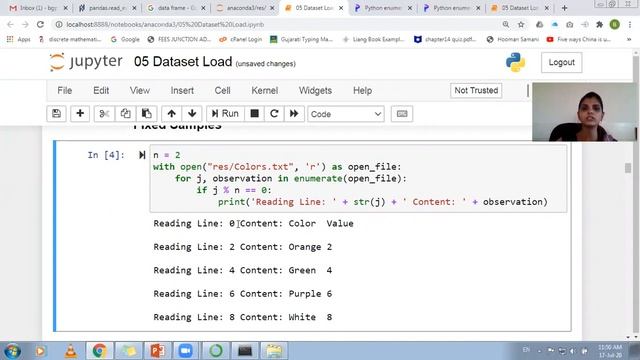Open the cPanel Login bookmark
This screenshot has width=640, height=360.
tap(241, 39)
